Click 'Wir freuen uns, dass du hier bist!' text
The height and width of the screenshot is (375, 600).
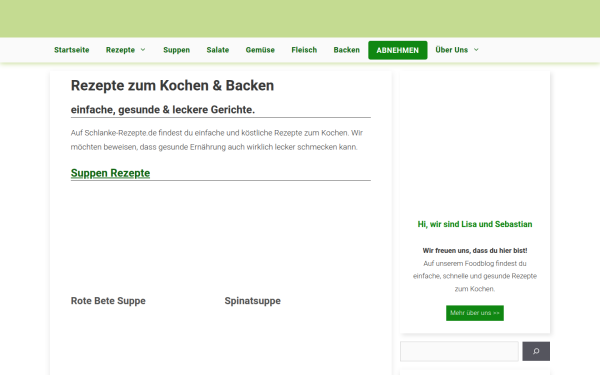click(475, 251)
